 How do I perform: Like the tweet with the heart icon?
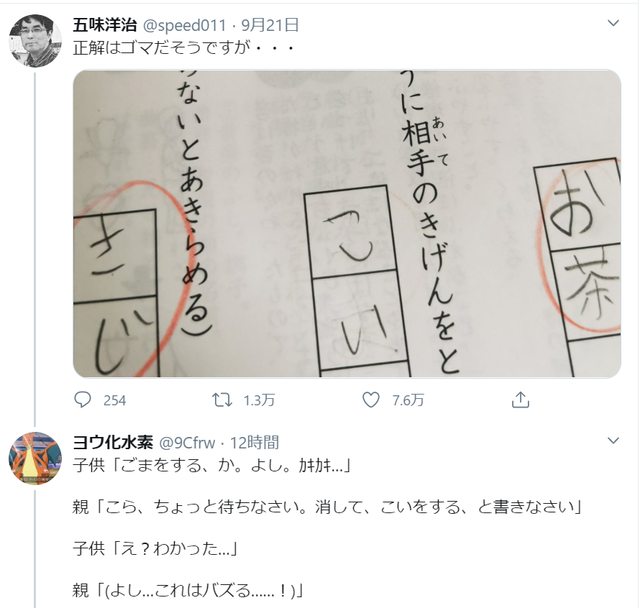371,400
